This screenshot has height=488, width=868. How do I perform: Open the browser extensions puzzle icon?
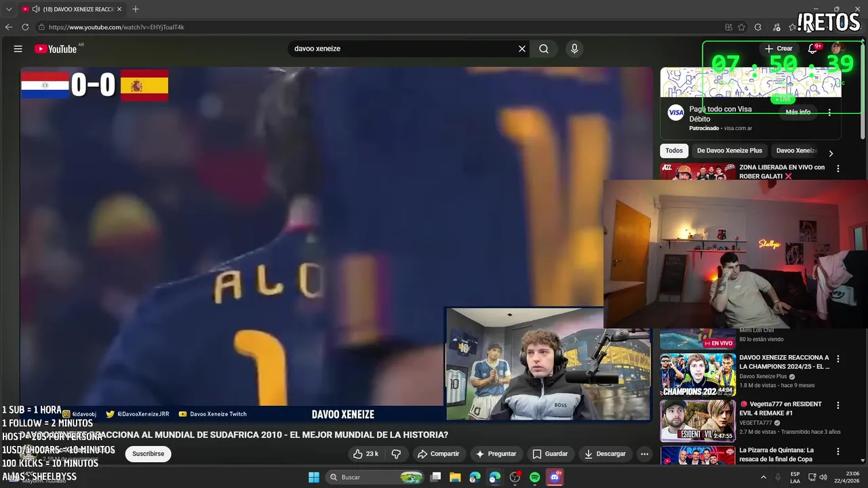(x=758, y=27)
